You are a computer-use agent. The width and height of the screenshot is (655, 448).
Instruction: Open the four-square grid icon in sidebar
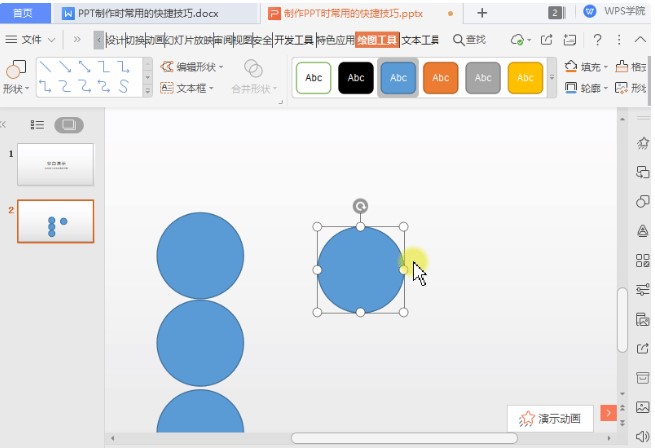(x=643, y=260)
